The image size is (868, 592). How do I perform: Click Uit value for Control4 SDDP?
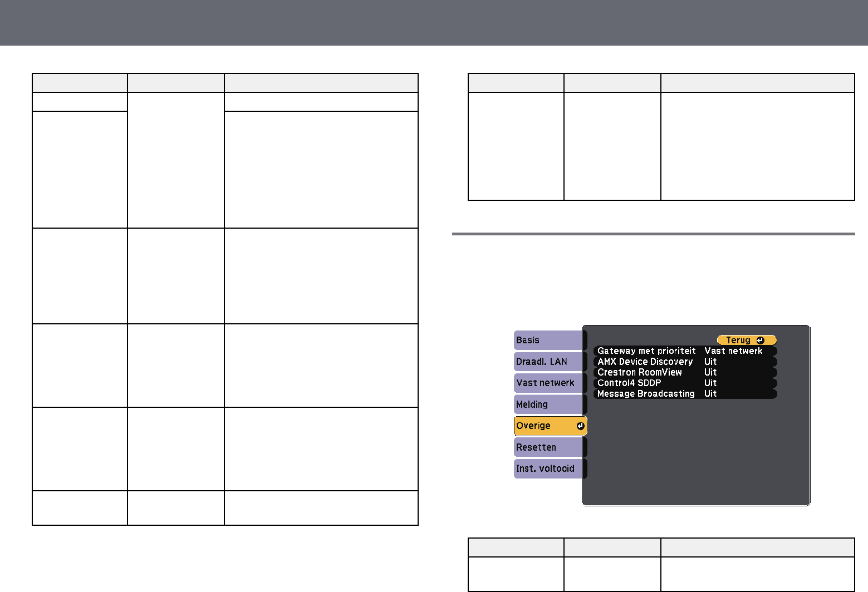pos(710,383)
